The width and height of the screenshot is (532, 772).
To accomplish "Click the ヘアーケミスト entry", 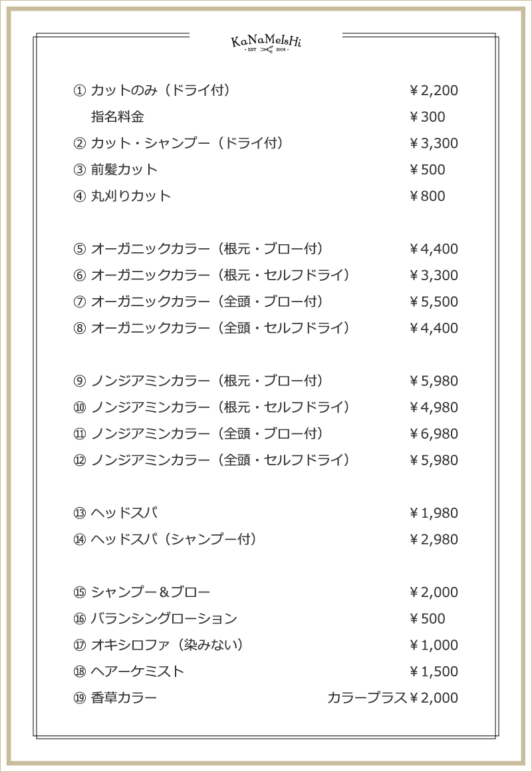I will pyautogui.click(x=138, y=672).
